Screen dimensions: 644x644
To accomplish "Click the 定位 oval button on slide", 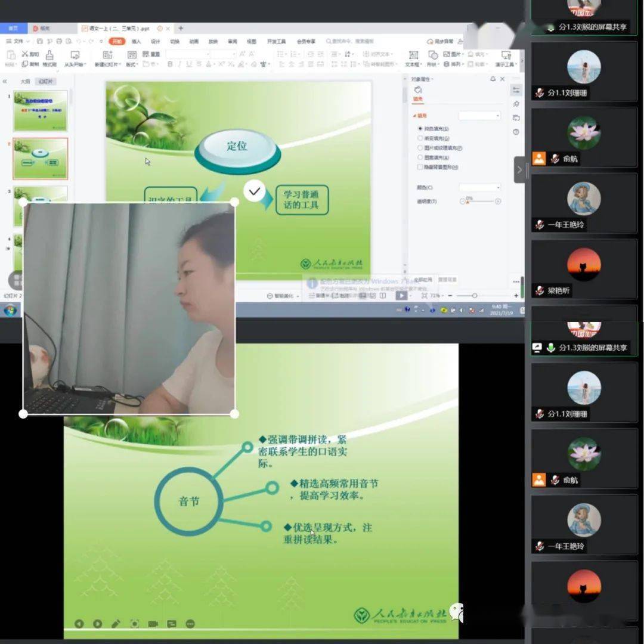I will click(237, 151).
